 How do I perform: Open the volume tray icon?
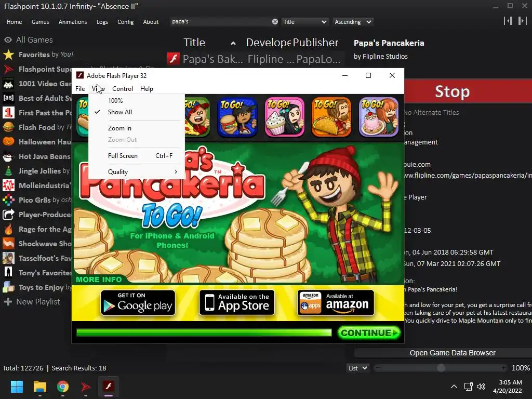pos(481,387)
